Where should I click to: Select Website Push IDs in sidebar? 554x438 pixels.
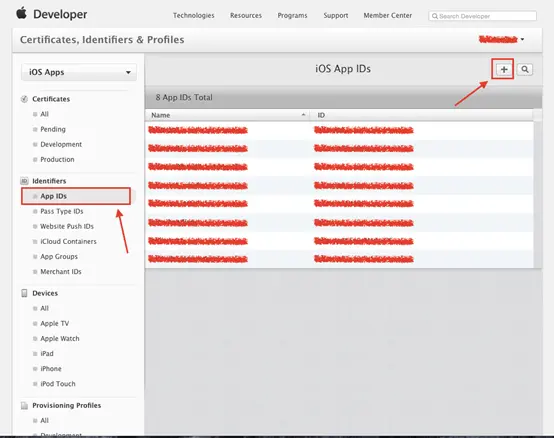tap(67, 226)
